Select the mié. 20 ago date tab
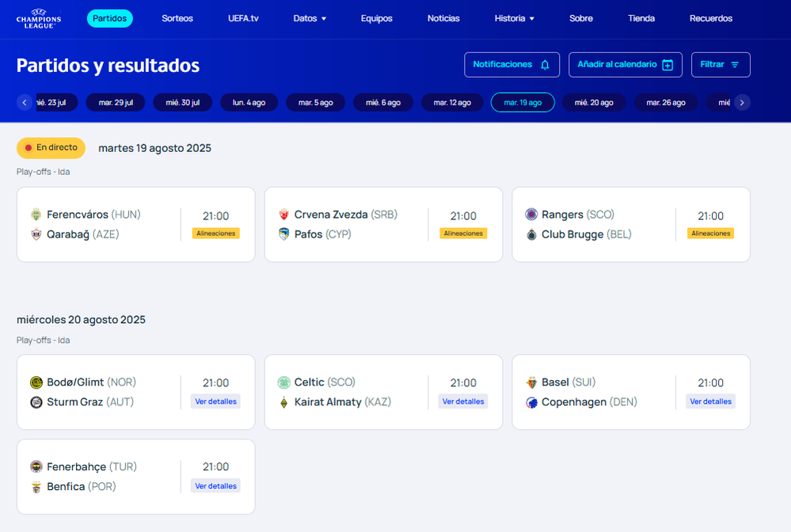This screenshot has width=791, height=532. point(594,102)
